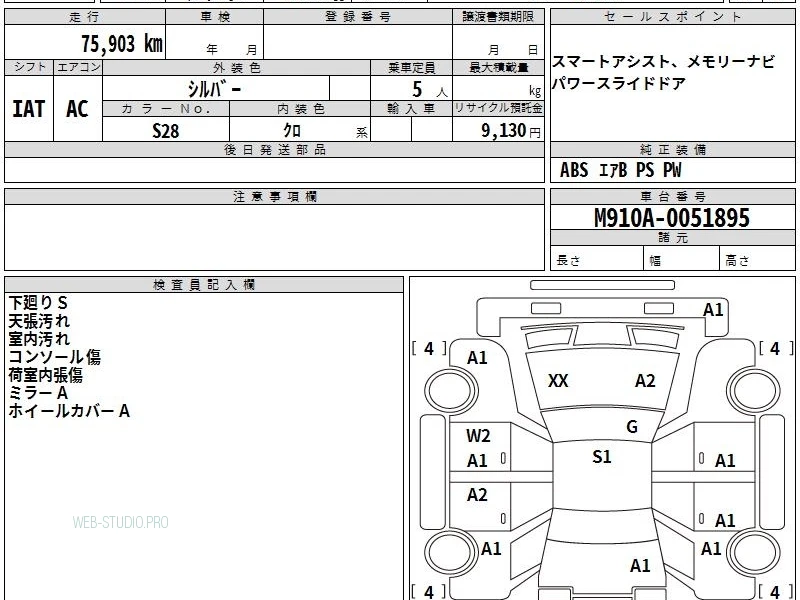Viewport: 800px width, 600px height.
Task: Click the 年 月 field under 車検
Action: coord(215,42)
